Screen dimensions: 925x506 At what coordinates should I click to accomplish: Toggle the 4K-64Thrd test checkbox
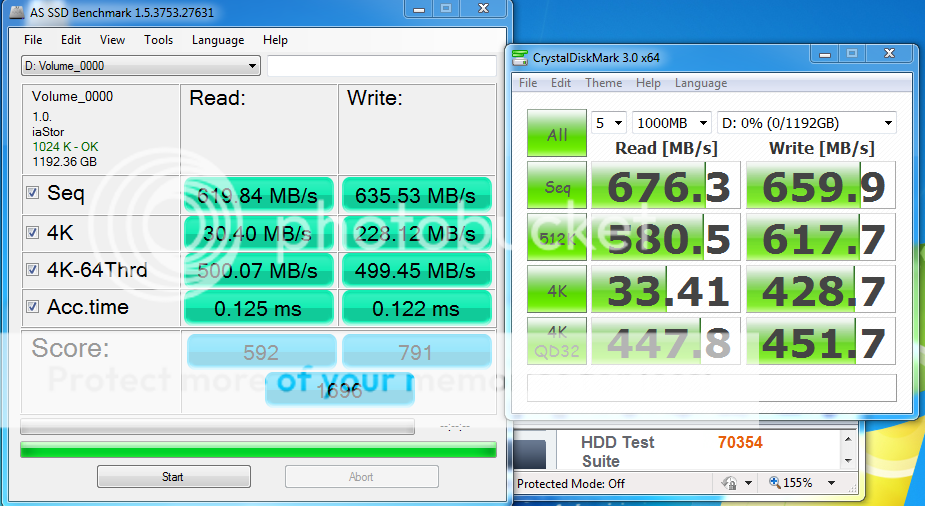click(x=32, y=270)
